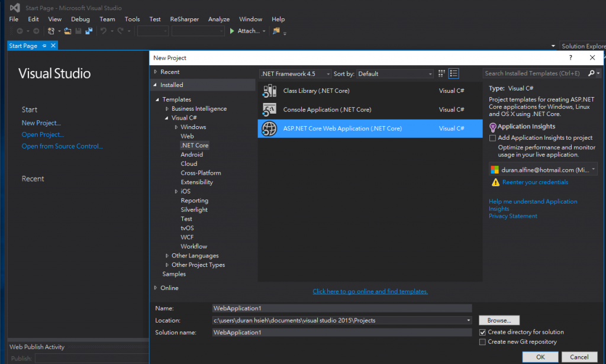Click the Browse... button
606x364 pixels.
499,320
